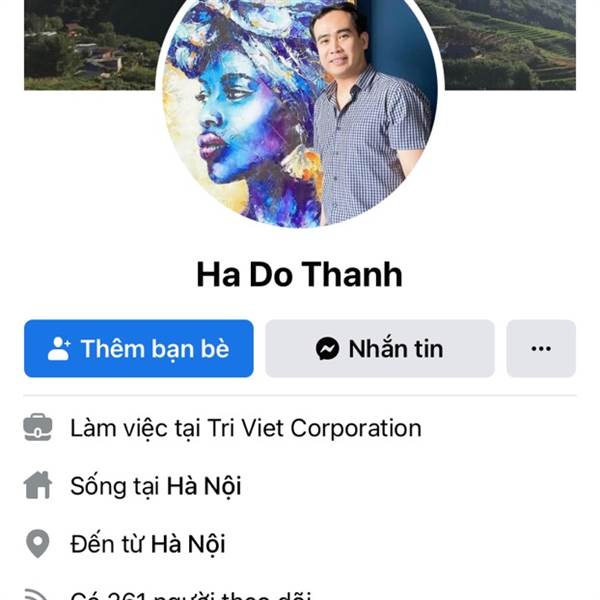Open the blue painted face in the profile picture
600x600 pixels.
(x=237, y=119)
